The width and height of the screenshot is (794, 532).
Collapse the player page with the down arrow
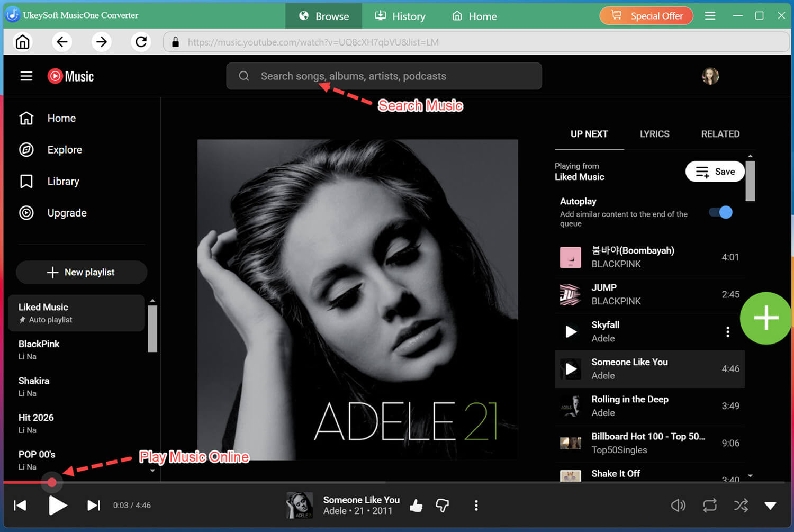(770, 506)
